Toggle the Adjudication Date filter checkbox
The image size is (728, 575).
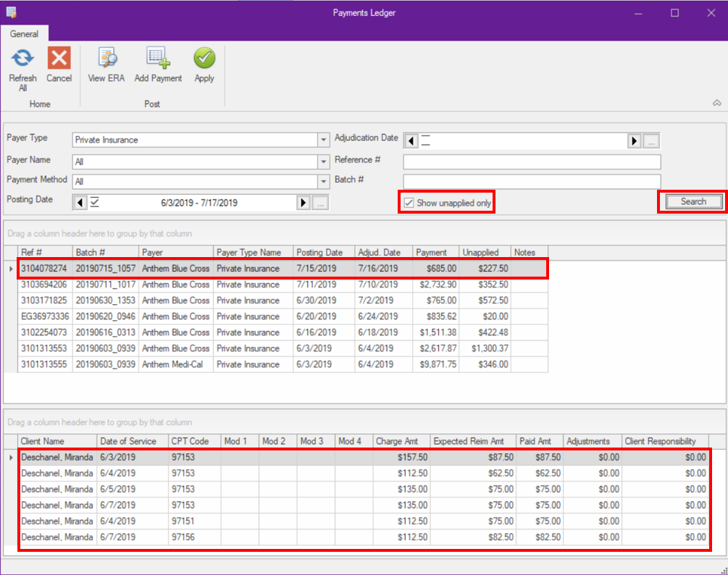click(x=426, y=140)
